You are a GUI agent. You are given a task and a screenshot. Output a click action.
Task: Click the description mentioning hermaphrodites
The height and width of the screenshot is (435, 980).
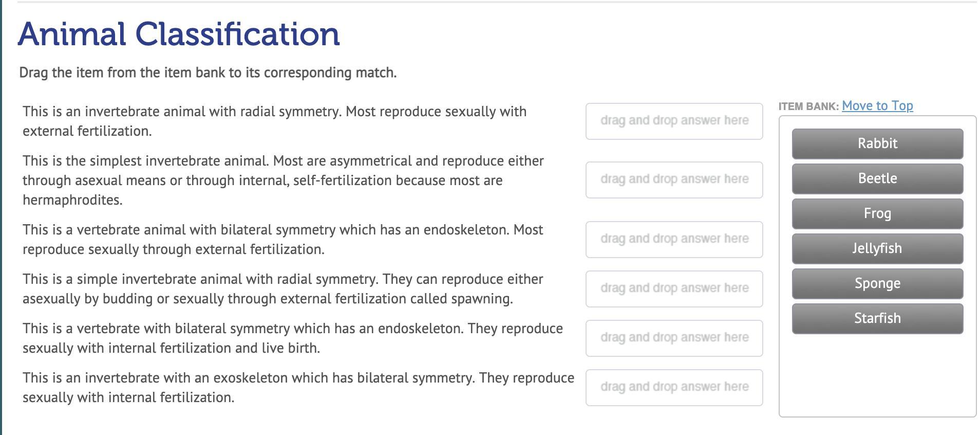(x=283, y=180)
